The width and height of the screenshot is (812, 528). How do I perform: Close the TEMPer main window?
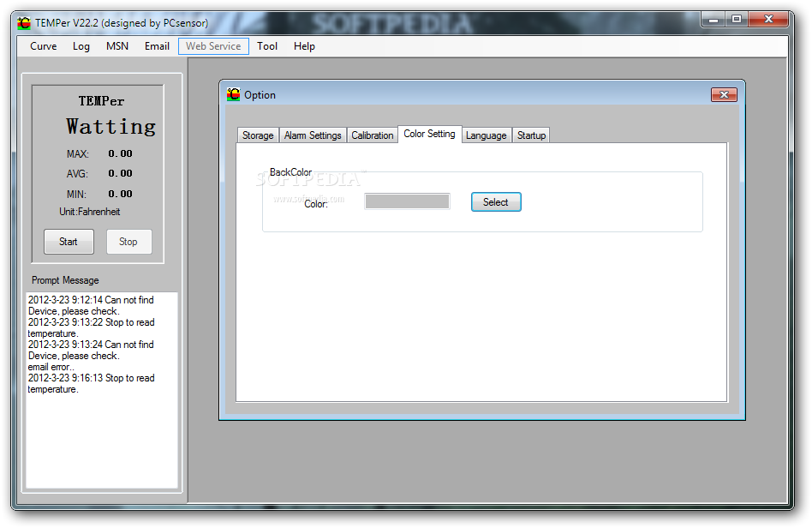click(768, 20)
